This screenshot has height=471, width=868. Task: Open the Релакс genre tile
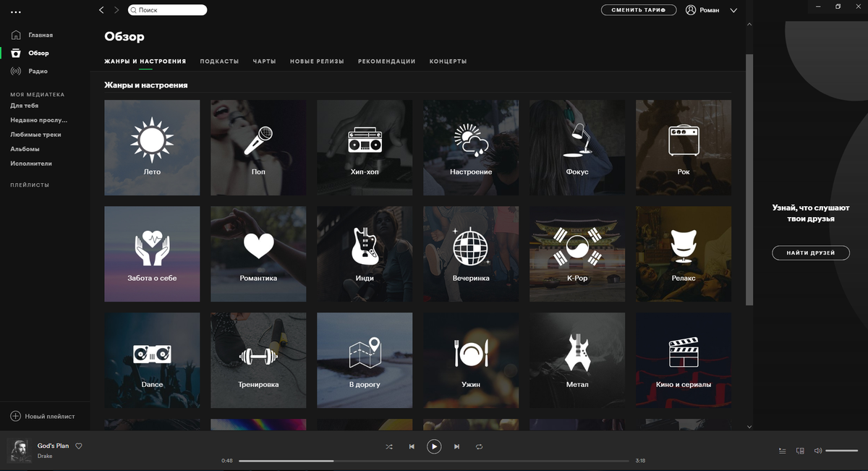click(x=684, y=254)
